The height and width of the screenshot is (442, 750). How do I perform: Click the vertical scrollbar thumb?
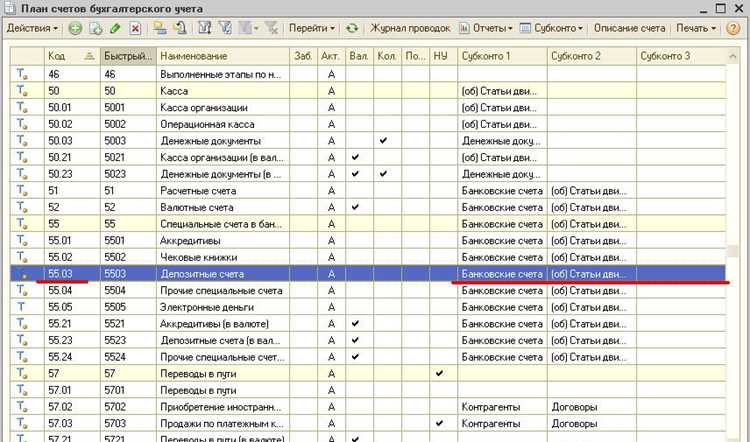[x=732, y=251]
